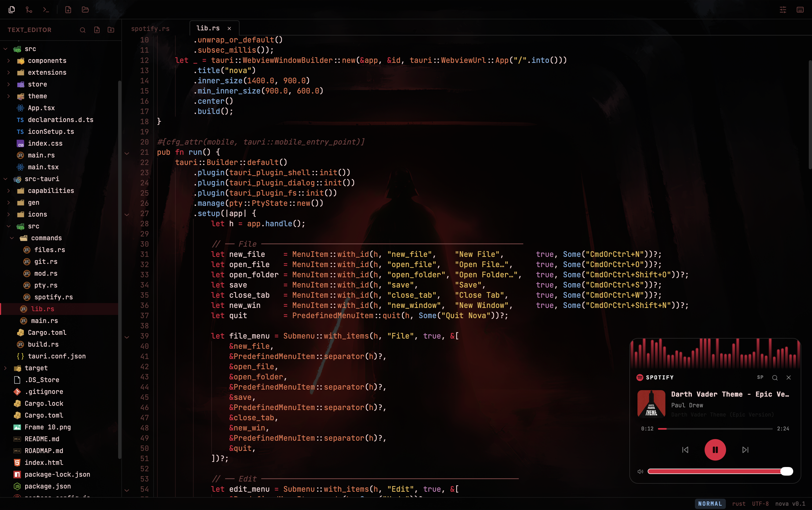Fold the run function at line 21
Viewport: 812px width, 510px height.
127,153
